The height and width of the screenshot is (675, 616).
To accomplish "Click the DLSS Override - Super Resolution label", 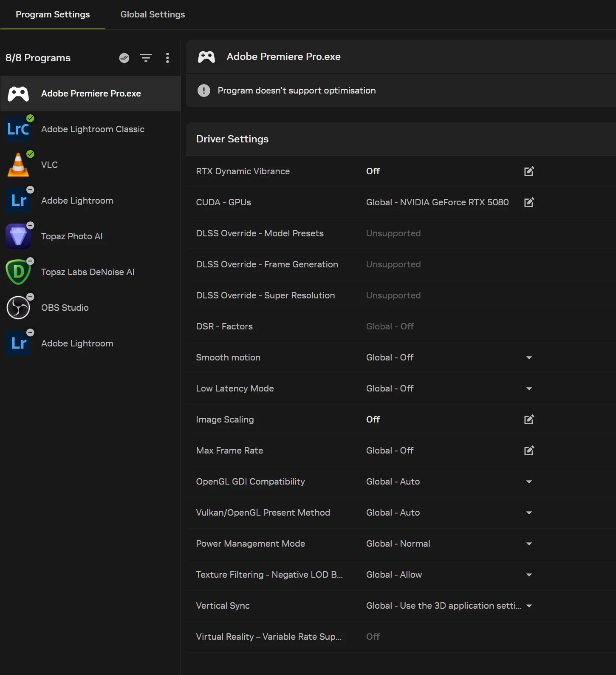I will pyautogui.click(x=265, y=295).
